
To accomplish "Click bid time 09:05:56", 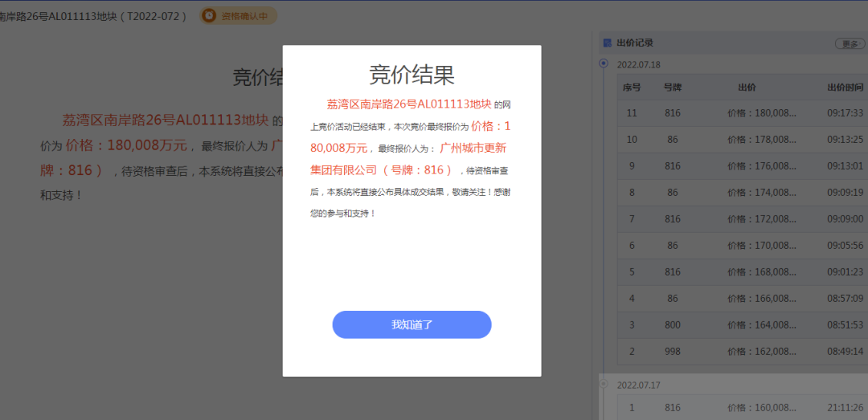I will [x=845, y=246].
